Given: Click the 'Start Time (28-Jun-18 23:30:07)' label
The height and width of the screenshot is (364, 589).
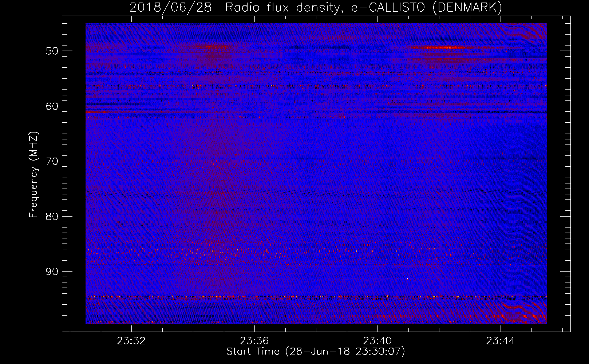Looking at the screenshot, I should click(x=316, y=352).
